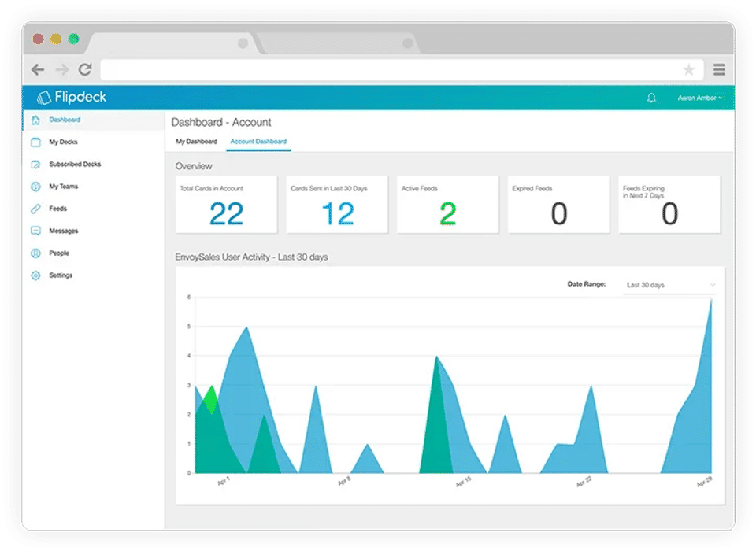Click the Dashboard home icon in sidebar
Viewport: 756px width, 551px height.
(x=35, y=120)
